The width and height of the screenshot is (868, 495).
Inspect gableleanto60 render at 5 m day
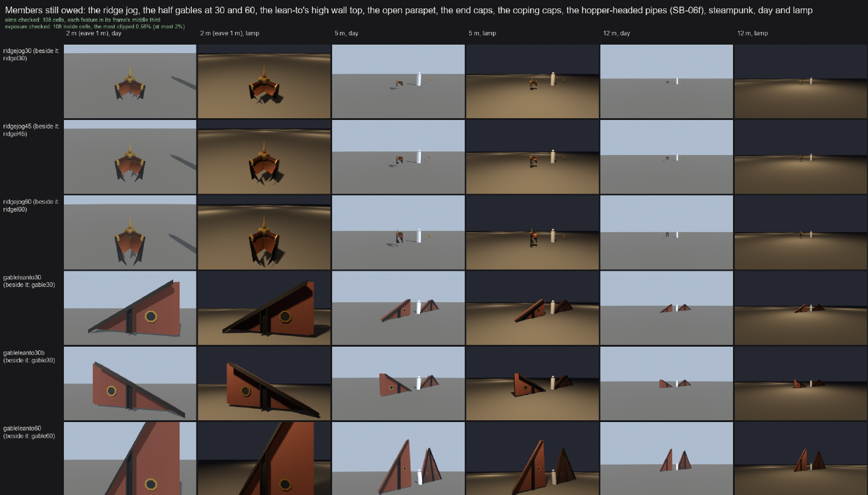398,458
